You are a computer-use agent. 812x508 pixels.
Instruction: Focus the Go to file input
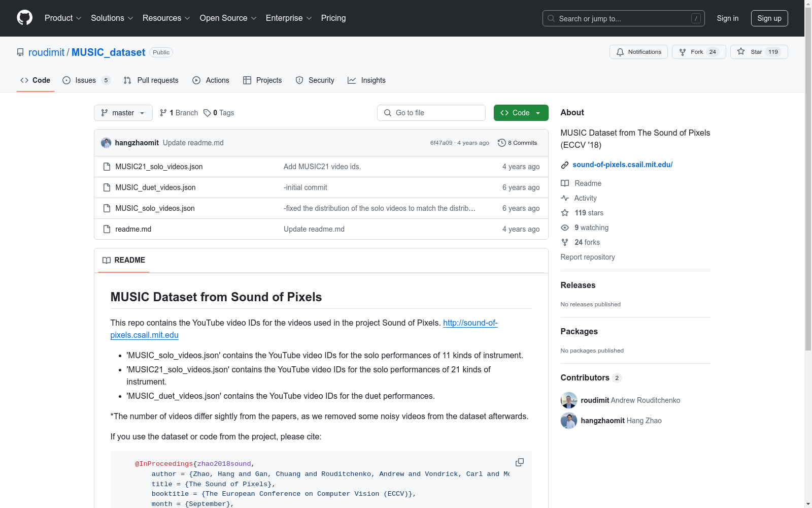[x=431, y=113]
